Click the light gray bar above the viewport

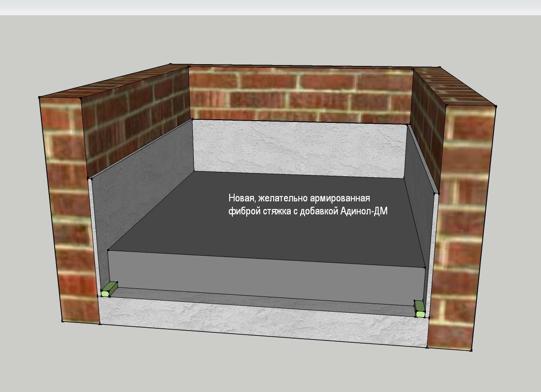[x=270, y=7]
